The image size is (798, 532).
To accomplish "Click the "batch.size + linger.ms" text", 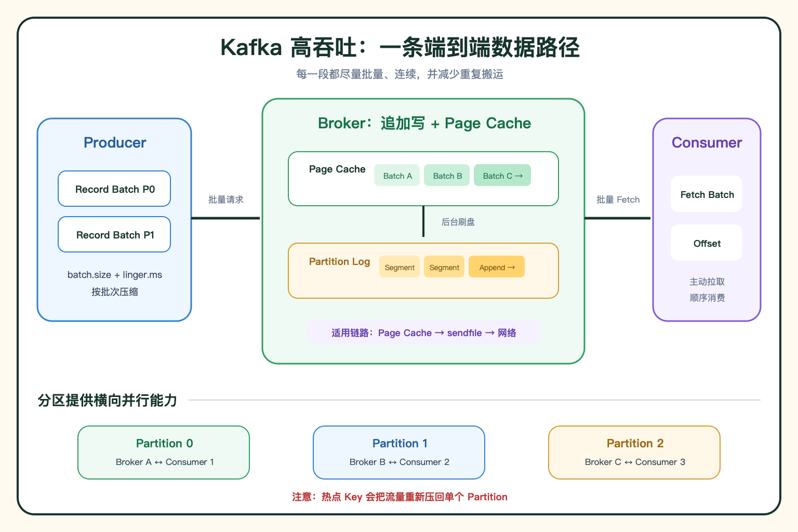I will (x=115, y=275).
